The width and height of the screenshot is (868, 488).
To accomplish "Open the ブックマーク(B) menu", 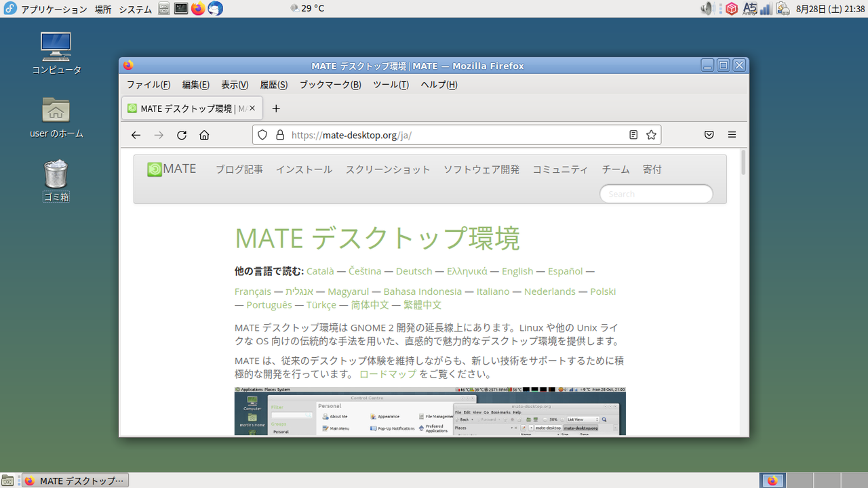I will (x=330, y=85).
